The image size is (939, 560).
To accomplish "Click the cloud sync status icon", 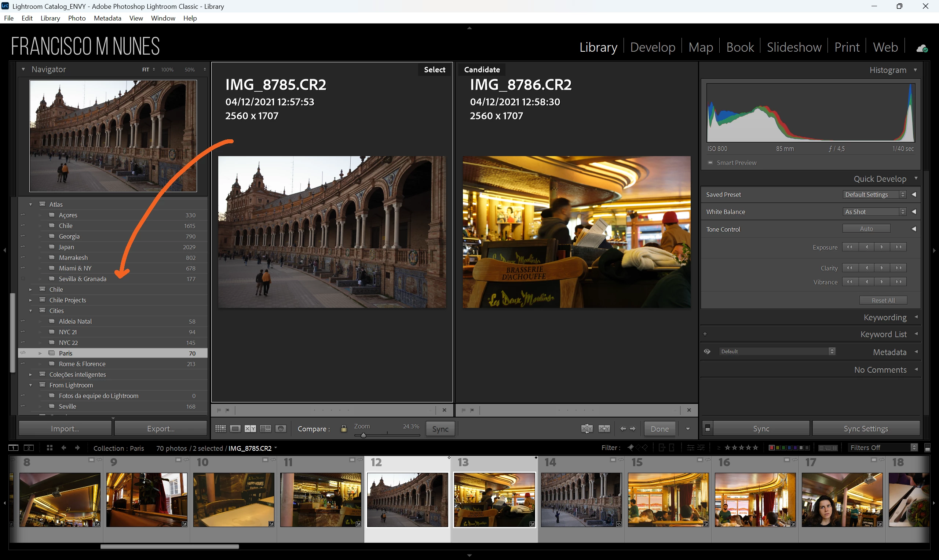I will 922,48.
